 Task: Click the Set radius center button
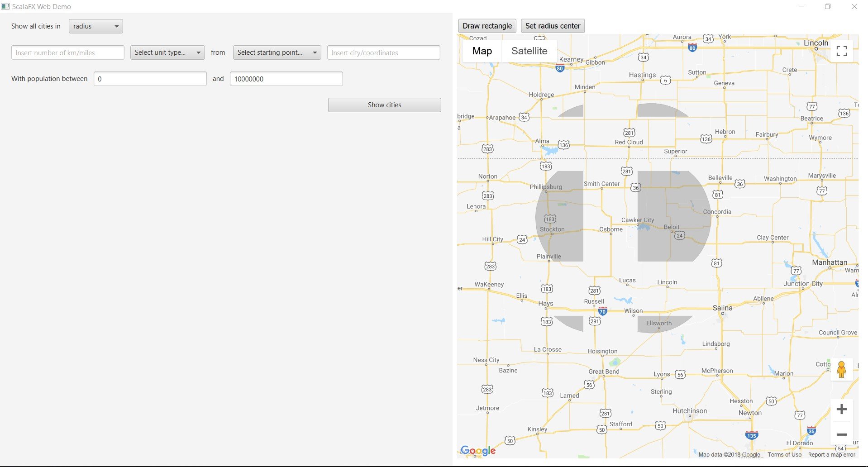coord(553,26)
